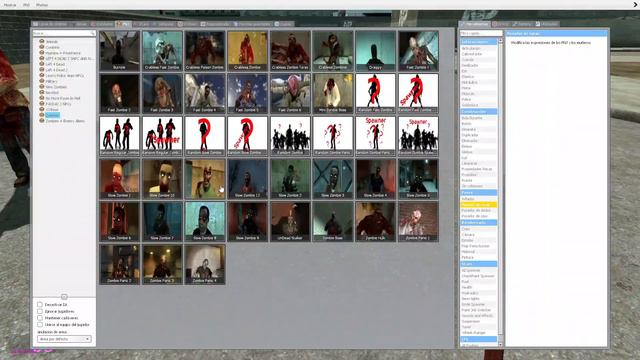Image resolution: width=640 pixels, height=360 pixels.
Task: Select the Slow Zombie 10 icon
Action: click(x=162, y=179)
